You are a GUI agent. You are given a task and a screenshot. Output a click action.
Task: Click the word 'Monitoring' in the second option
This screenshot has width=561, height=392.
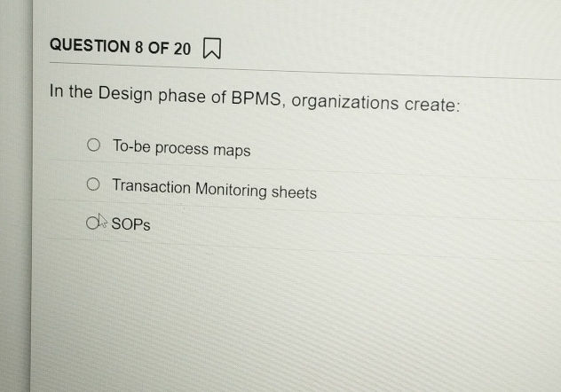point(231,190)
